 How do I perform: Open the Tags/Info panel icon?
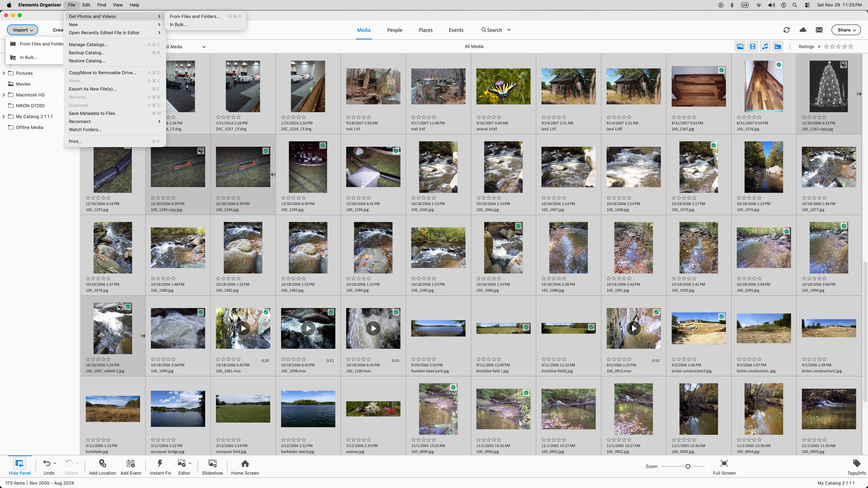coord(856,463)
